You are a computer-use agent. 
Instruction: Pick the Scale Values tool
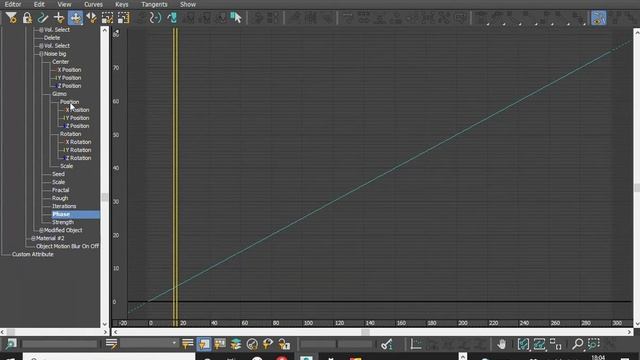click(123, 18)
